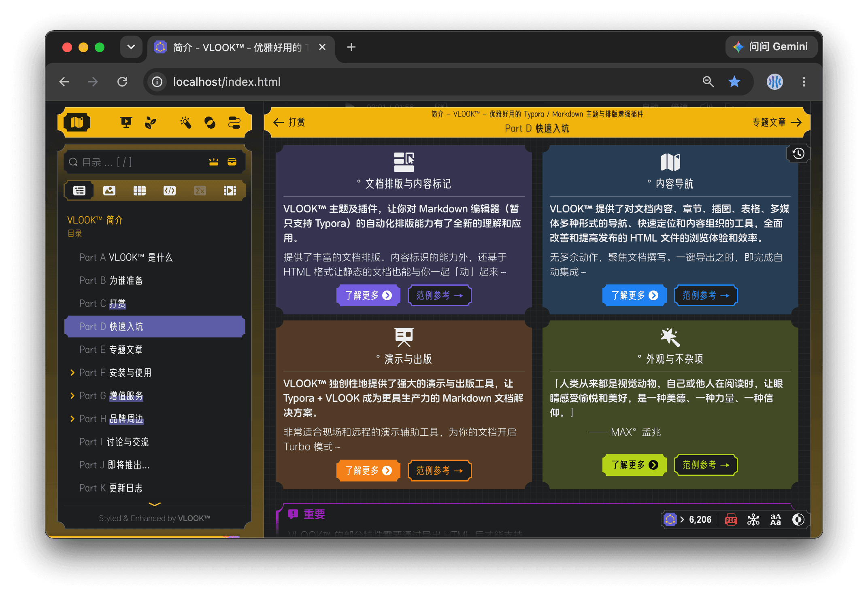Click the crown icon in search box
The image size is (868, 598).
pos(214,162)
